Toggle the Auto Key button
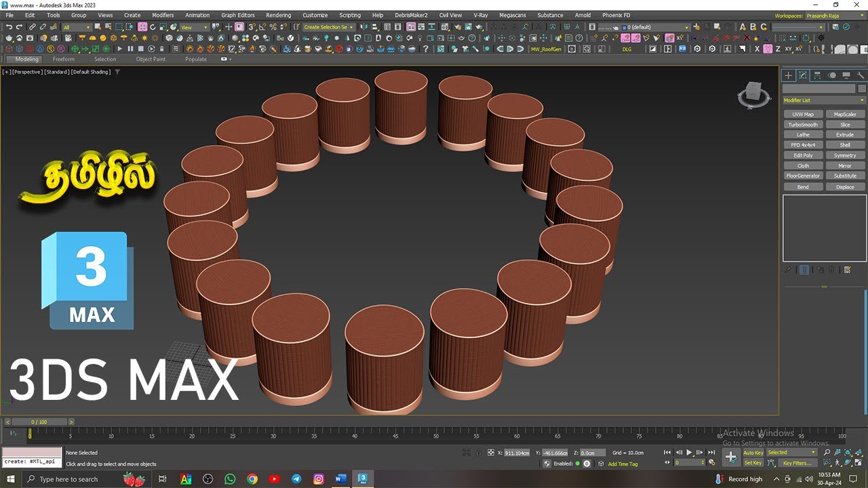The width and height of the screenshot is (868, 488). click(x=753, y=453)
